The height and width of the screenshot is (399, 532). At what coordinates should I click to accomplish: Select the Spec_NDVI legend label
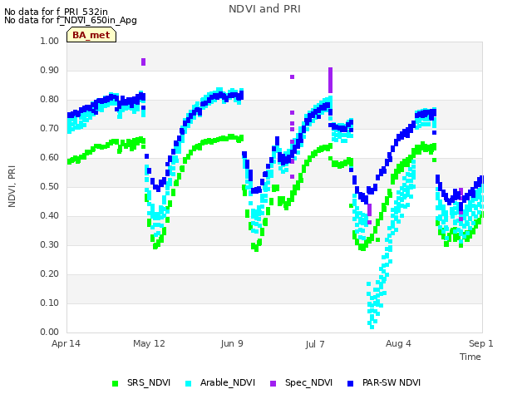pos(308,382)
